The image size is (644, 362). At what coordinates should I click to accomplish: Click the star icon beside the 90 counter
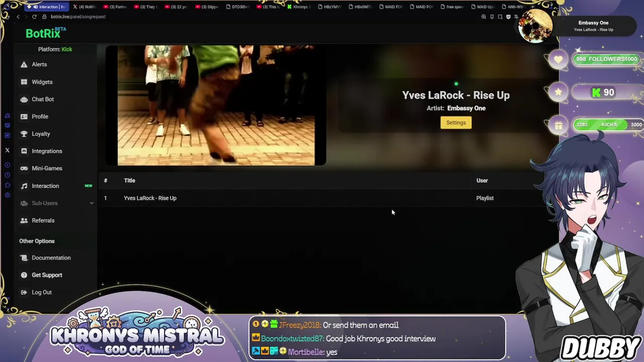[558, 93]
